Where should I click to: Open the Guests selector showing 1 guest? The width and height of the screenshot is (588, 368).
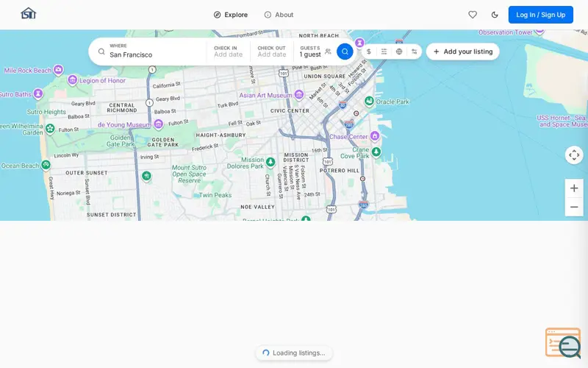pyautogui.click(x=315, y=52)
